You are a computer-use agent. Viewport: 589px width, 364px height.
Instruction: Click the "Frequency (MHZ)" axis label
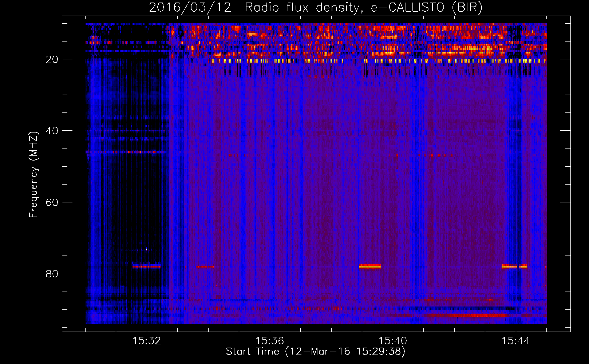pos(33,175)
